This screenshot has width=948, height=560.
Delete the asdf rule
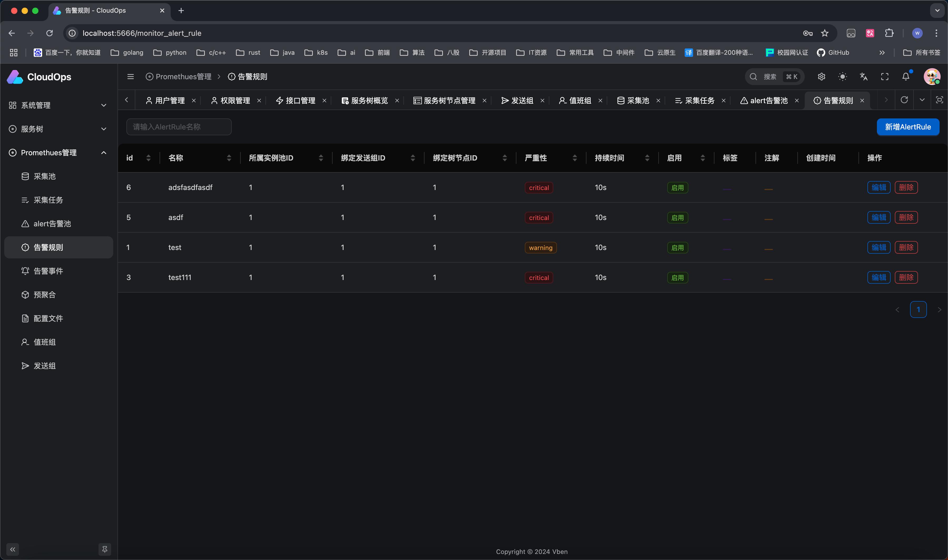[906, 217]
